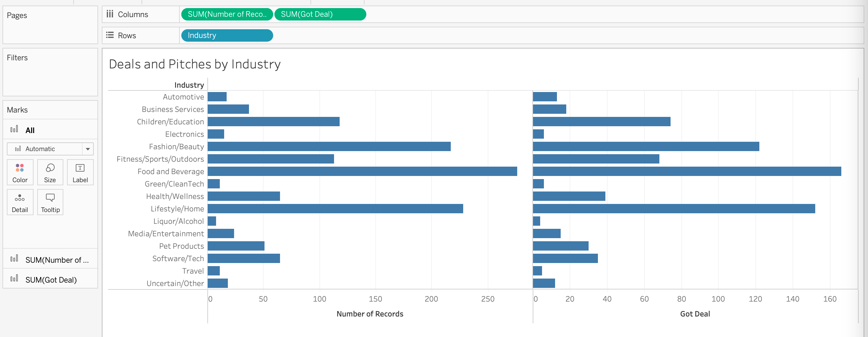Select the SUM(Got Deal) column pill
This screenshot has width=868, height=337.
(x=320, y=14)
